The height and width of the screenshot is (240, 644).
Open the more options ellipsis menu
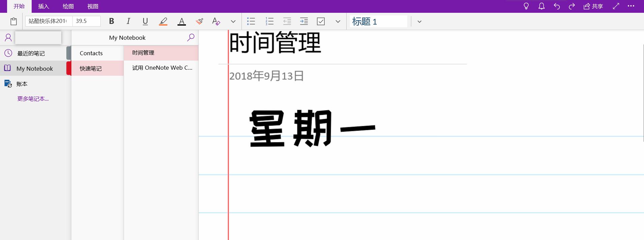tap(631, 6)
